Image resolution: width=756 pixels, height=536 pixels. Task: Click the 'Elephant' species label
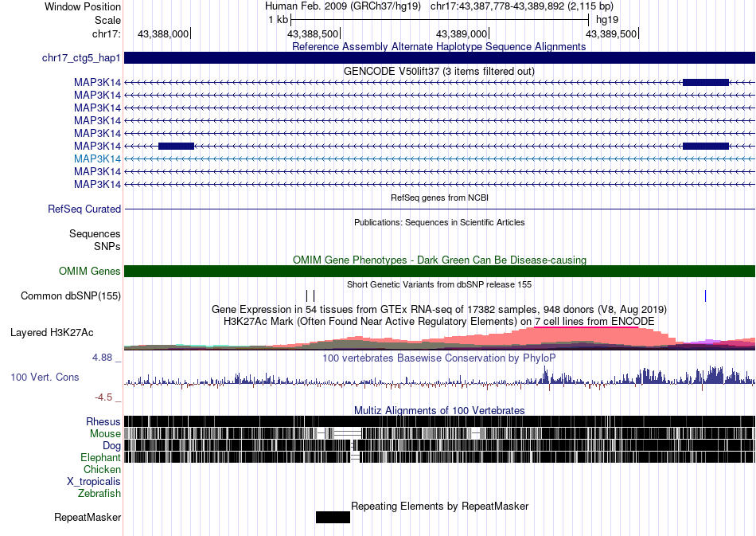(x=100, y=457)
